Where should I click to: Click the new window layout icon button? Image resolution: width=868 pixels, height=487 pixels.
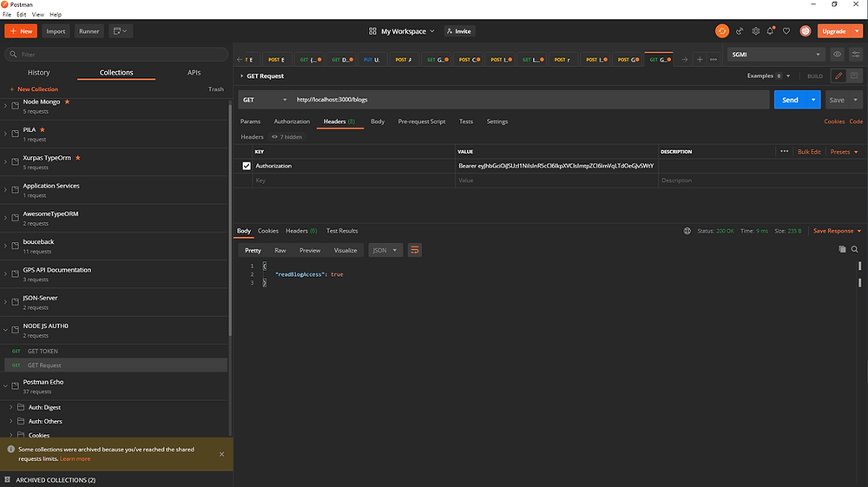tap(120, 31)
